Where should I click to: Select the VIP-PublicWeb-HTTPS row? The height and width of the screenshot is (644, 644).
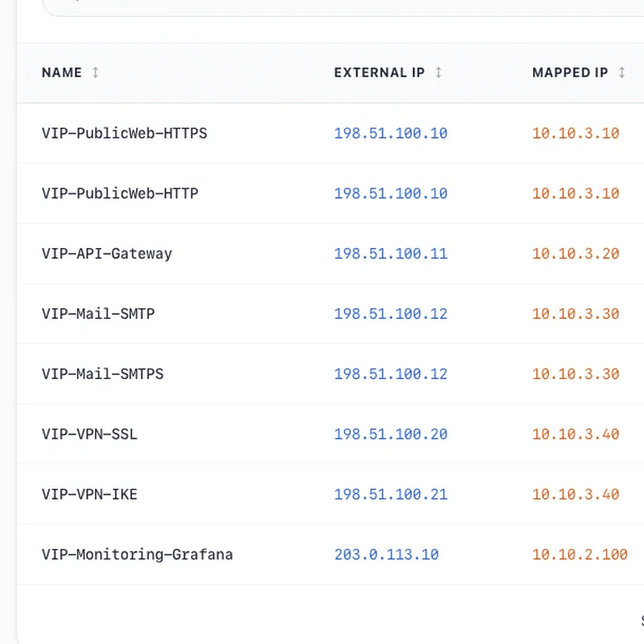pos(125,133)
